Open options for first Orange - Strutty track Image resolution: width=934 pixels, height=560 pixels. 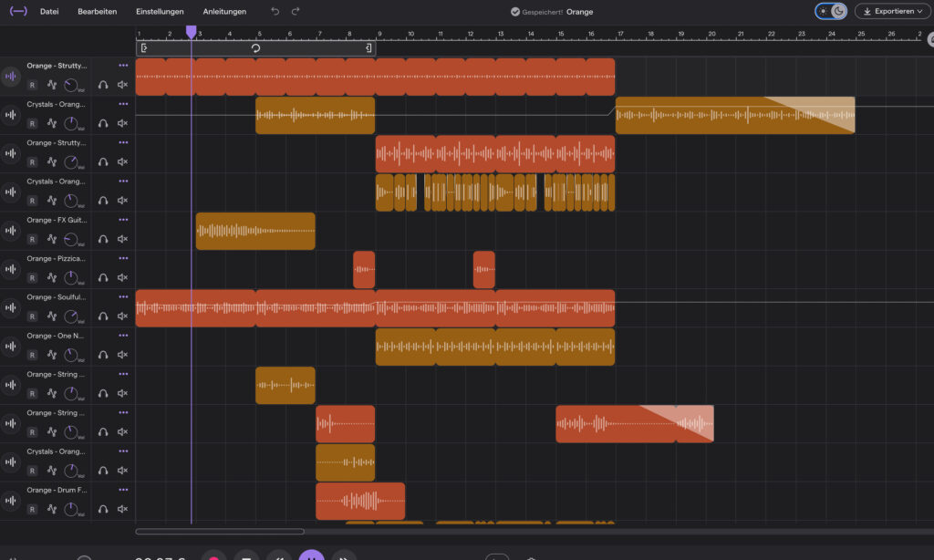(123, 66)
